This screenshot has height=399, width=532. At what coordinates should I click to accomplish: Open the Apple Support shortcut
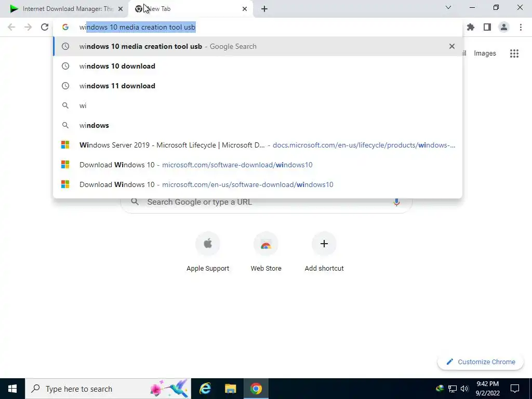coord(208,252)
